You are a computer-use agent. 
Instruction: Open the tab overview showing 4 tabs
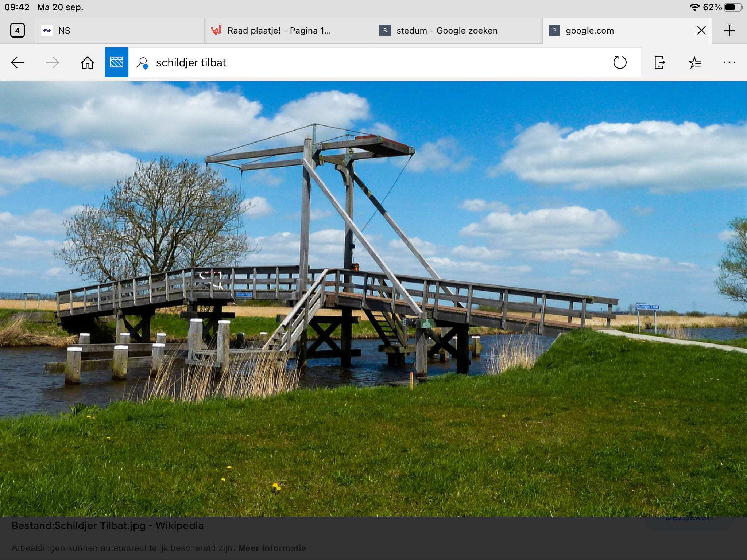tap(18, 30)
